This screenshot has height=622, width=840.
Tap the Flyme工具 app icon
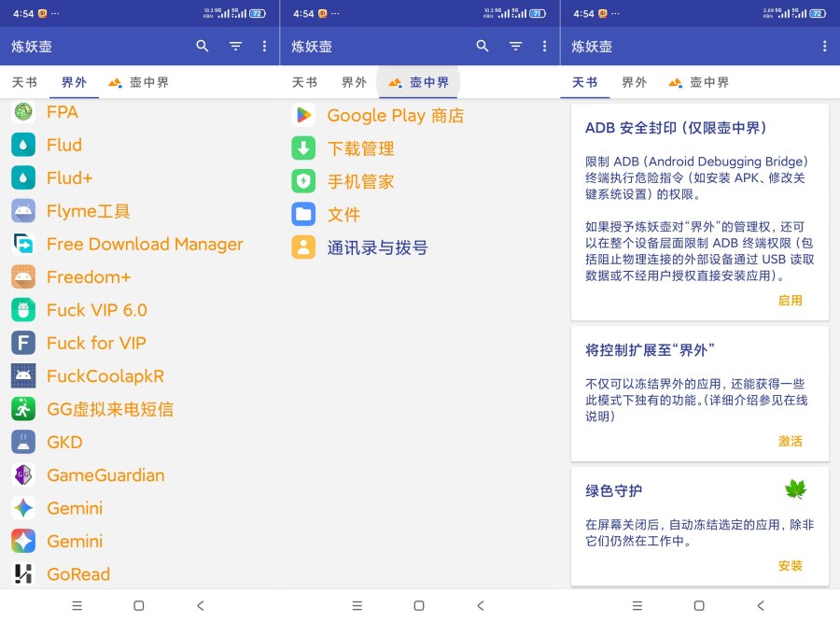(x=23, y=211)
